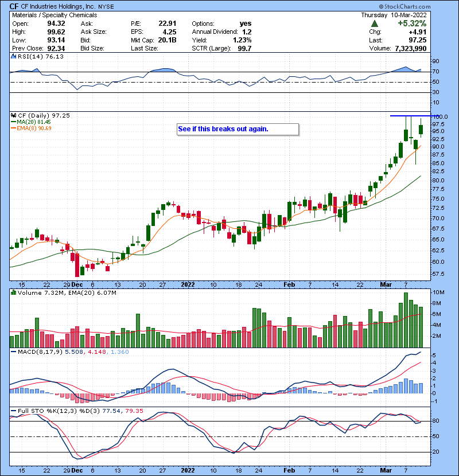Viewport: 459px width, 476px height.
Task: Click the Open value 94.32
Action: (56, 24)
